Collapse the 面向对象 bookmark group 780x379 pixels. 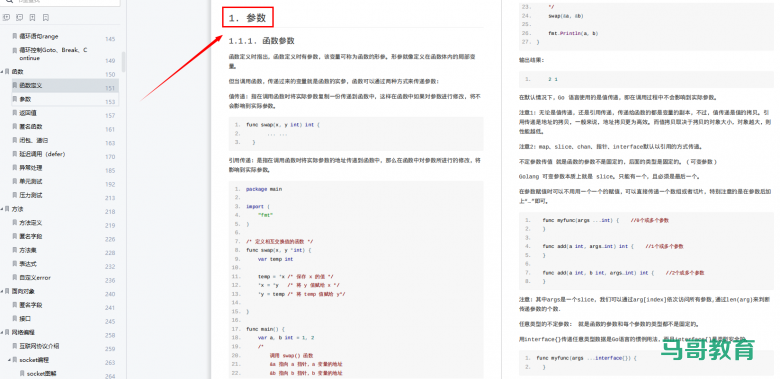pyautogui.click(x=2, y=291)
